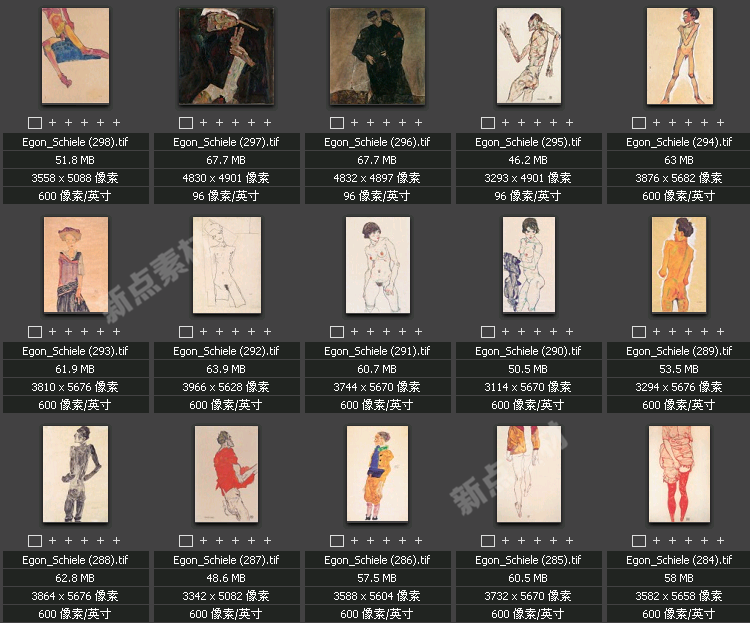Viewport: 750px width, 623px height.
Task: Open the Egon_Schiele (298).tif thumbnail
Action: click(76, 56)
